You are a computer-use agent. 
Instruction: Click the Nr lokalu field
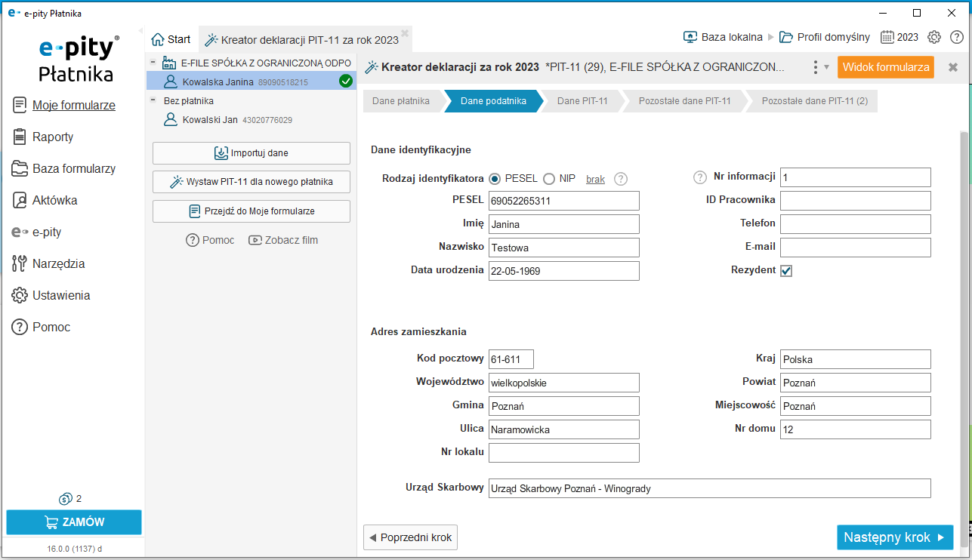point(563,453)
